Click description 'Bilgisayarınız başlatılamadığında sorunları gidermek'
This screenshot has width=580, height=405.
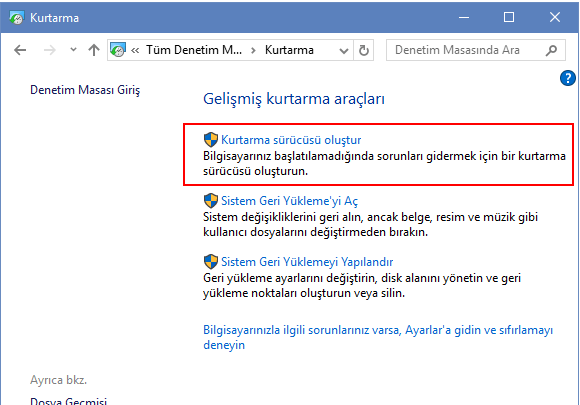(384, 163)
